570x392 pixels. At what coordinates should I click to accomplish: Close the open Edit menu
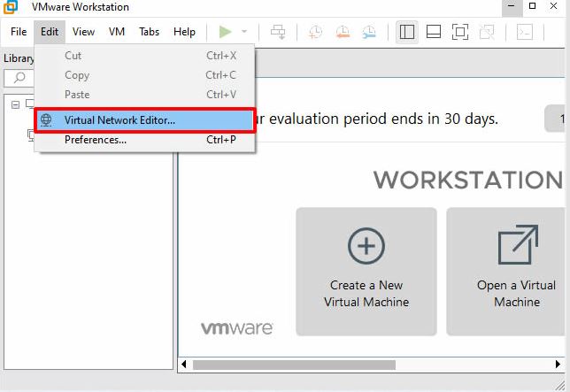click(50, 32)
